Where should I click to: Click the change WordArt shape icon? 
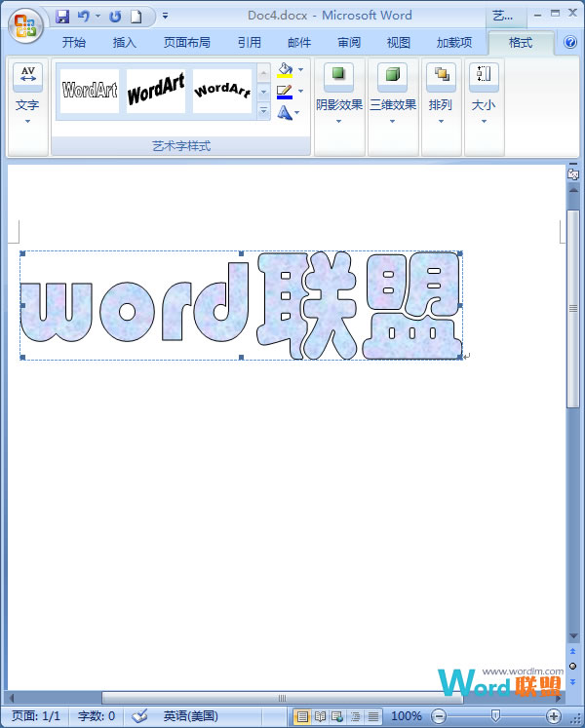click(285, 112)
